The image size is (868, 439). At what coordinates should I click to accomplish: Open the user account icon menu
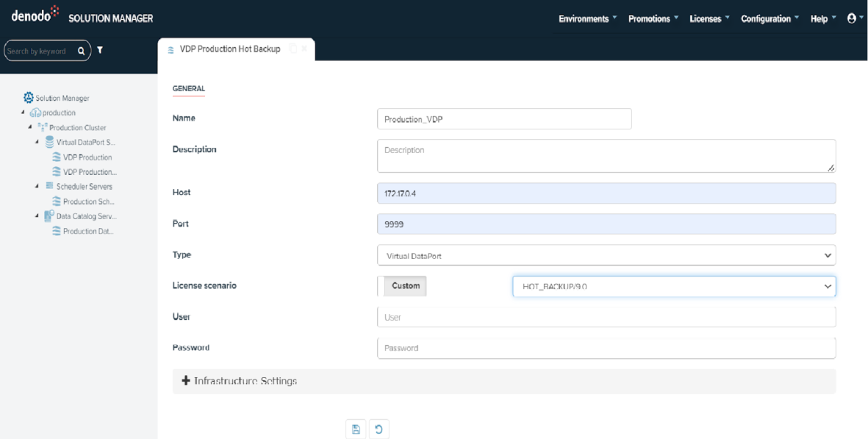tap(851, 18)
